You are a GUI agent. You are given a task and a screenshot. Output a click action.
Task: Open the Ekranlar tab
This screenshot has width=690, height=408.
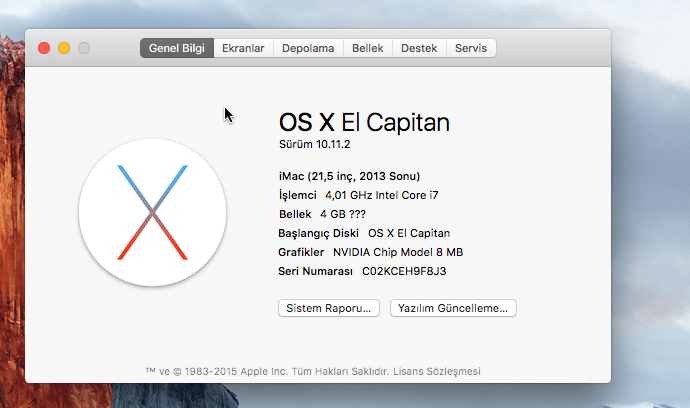243,48
